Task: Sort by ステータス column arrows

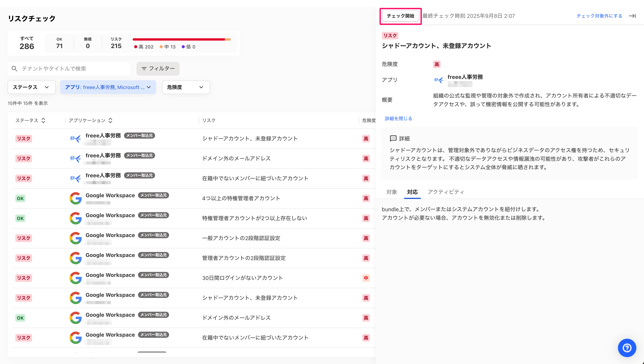Action: (x=43, y=120)
